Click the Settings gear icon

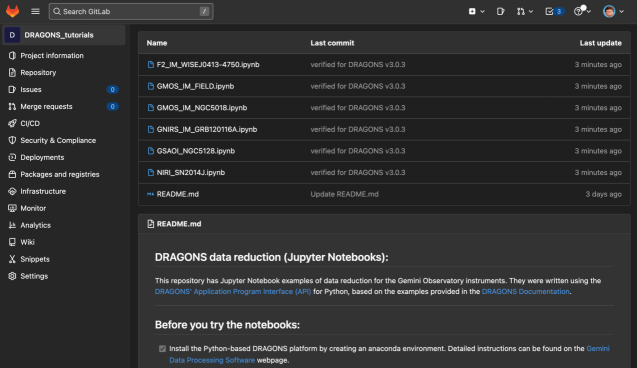[x=12, y=276]
